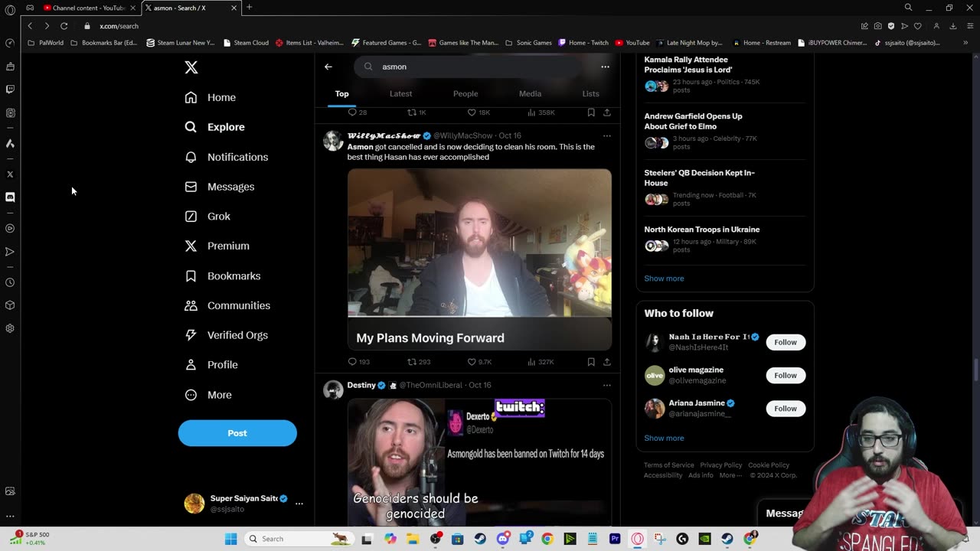Open search options three-dot menu
Screen dimensions: 980x551
coord(605,67)
